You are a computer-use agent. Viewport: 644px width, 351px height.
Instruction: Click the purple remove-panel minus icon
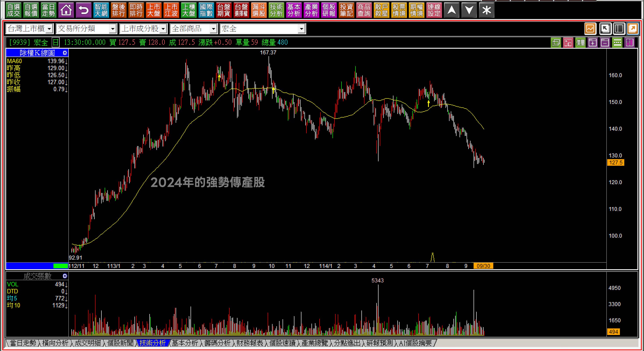[605, 43]
